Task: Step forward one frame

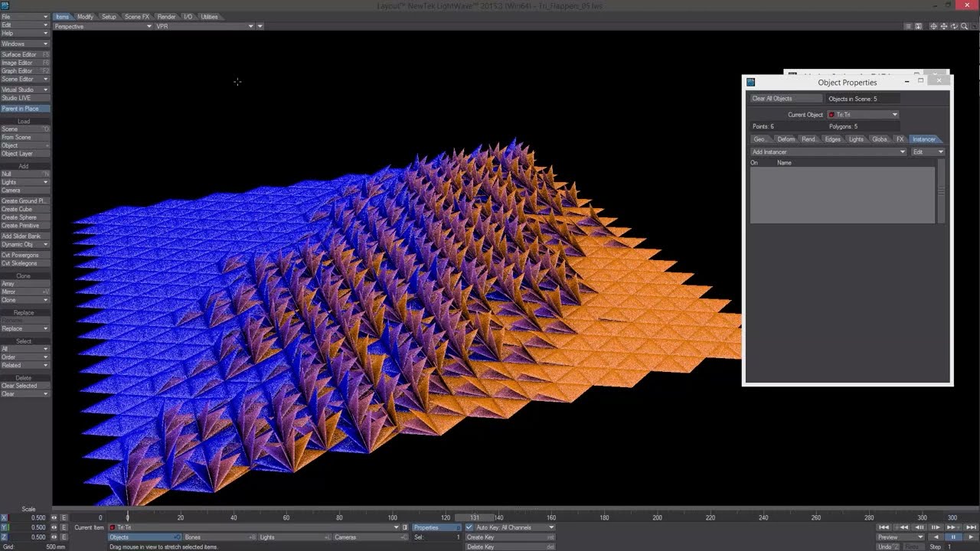Action: [936, 527]
